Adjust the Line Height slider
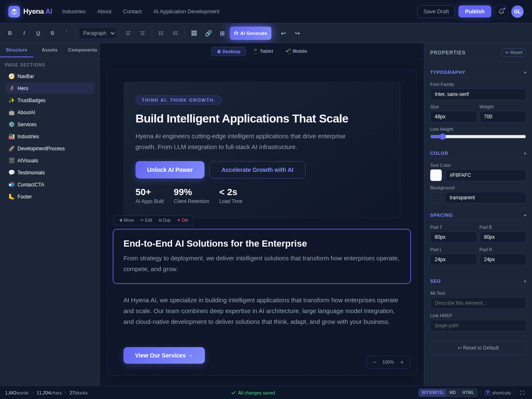532x399 pixels. pos(478,137)
